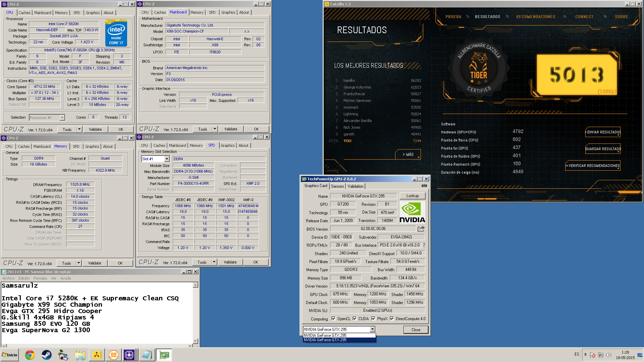Image resolution: width=644 pixels, height=362 pixels.
Task: Click the BIOS version save/share icon in GPU-Z
Action: [x=421, y=229]
